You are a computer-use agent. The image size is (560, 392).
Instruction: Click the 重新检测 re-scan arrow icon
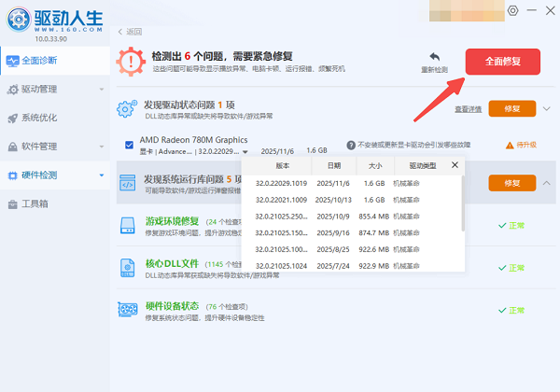434,56
